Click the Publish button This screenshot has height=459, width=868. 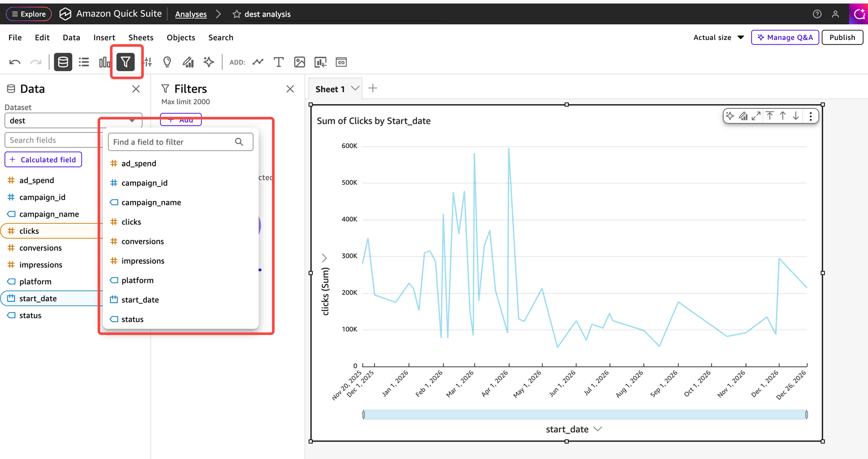(x=842, y=37)
